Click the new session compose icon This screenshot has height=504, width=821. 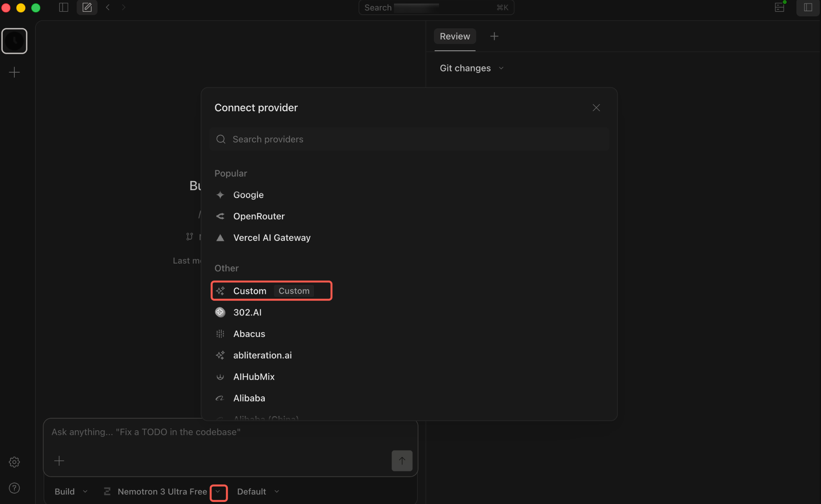87,7
